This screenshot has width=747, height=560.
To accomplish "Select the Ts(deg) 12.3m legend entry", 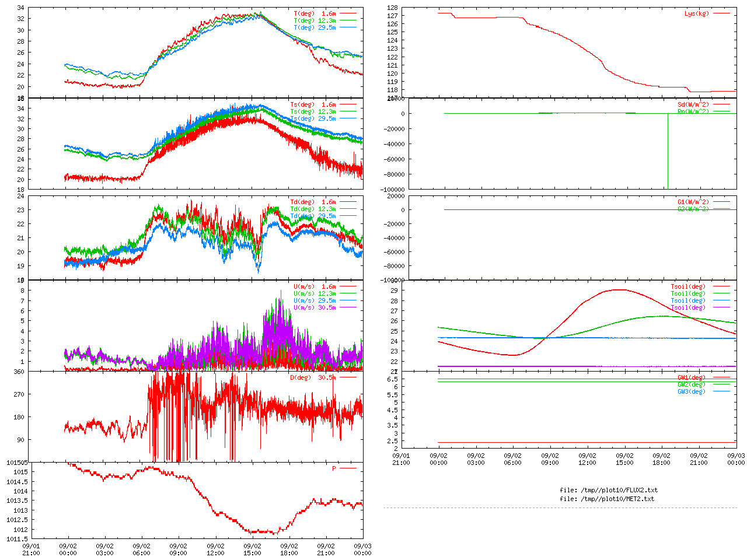I will (313, 111).
